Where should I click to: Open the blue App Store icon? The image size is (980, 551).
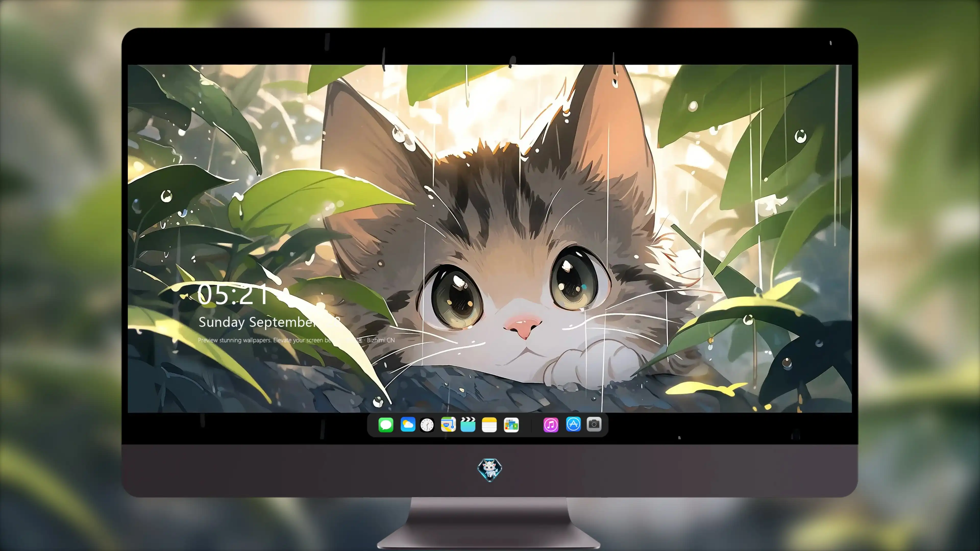point(573,424)
